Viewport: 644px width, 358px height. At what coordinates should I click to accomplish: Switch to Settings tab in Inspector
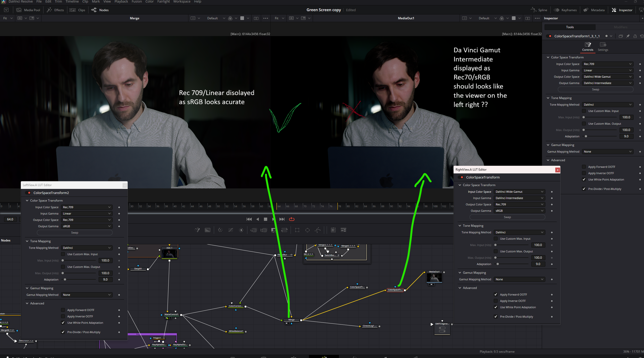tap(603, 46)
